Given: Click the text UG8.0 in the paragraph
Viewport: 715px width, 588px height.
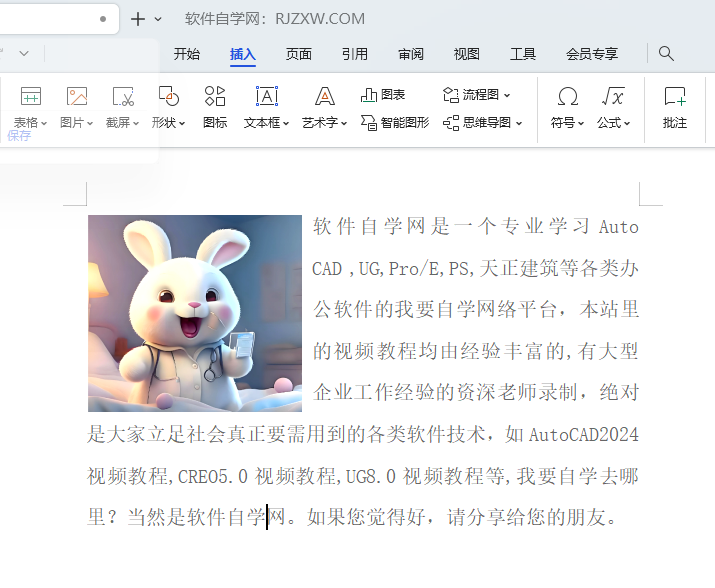Looking at the screenshot, I should 371,477.
